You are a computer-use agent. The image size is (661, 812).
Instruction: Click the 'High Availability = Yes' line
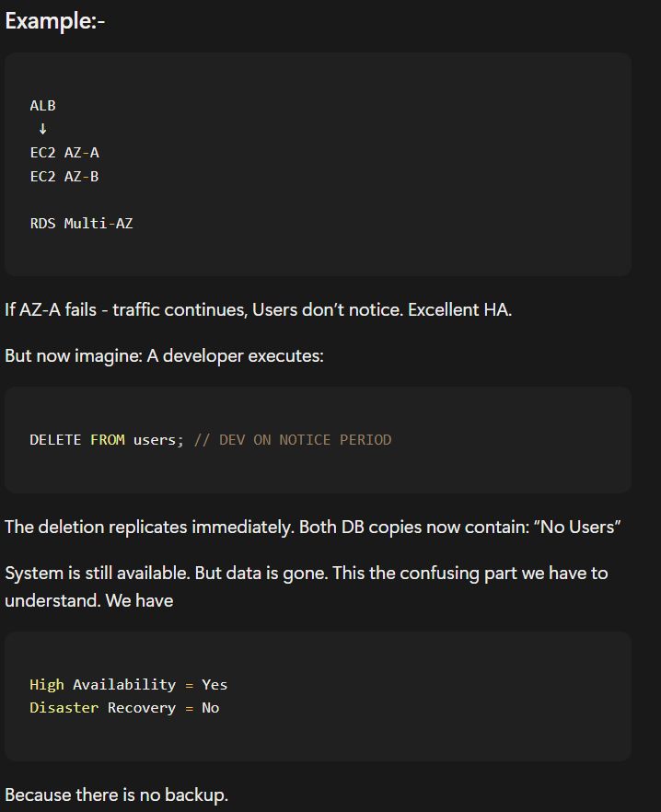tap(129, 685)
